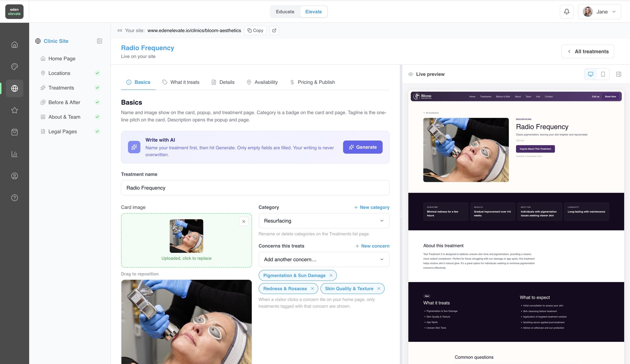Open Before & After in Clinic Site menu

coord(64,102)
